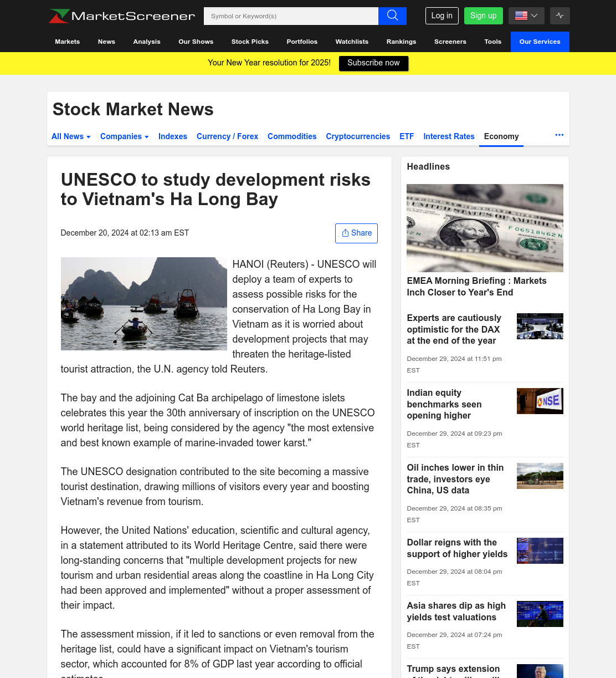Click the Dollar reigns article thumbnail
This screenshot has height=678, width=616.
point(540,550)
